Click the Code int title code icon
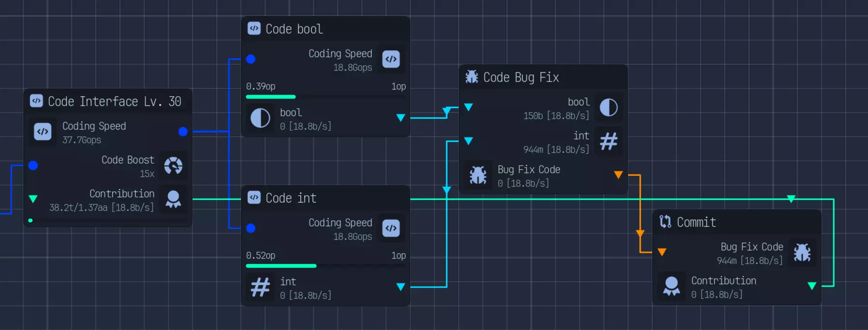This screenshot has height=330, width=868. [254, 197]
